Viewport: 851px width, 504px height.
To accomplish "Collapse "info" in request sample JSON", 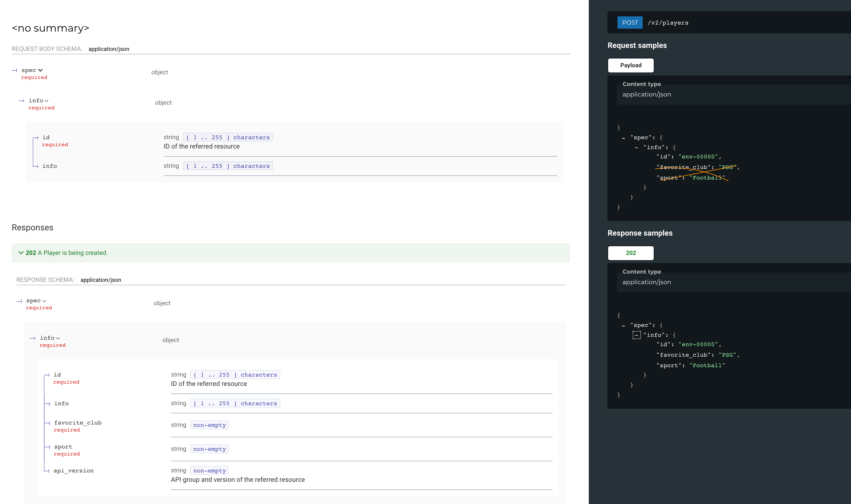I will [636, 148].
